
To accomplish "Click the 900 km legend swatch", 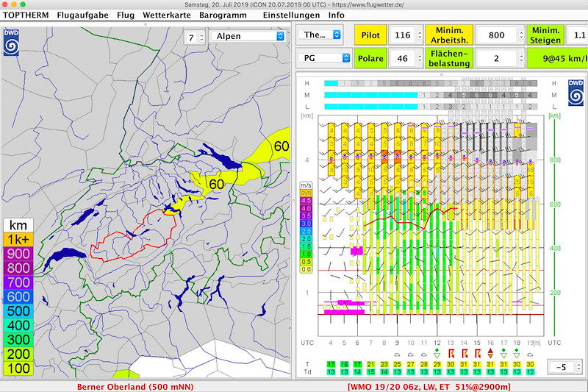I will pyautogui.click(x=18, y=254).
